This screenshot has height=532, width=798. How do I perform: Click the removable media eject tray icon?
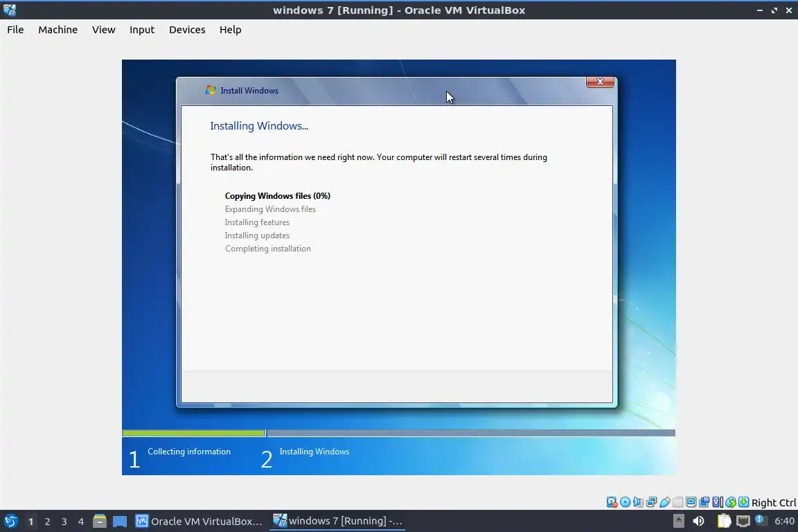[x=679, y=521]
